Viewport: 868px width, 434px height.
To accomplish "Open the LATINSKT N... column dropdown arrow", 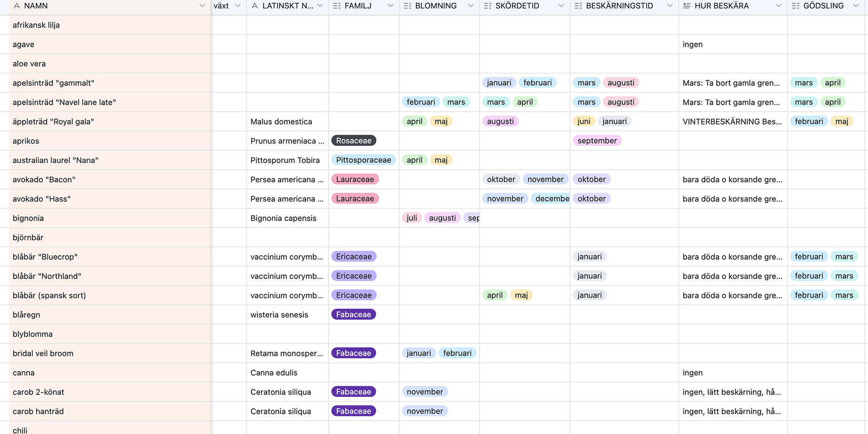I will pyautogui.click(x=320, y=6).
